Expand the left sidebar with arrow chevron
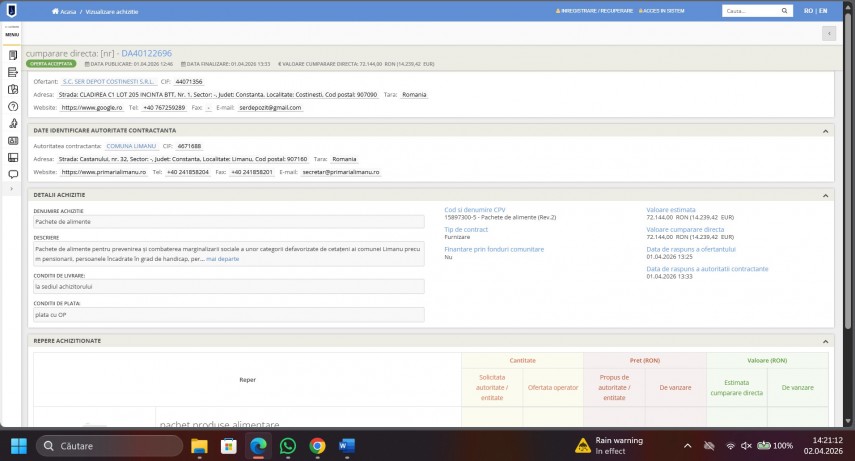The height and width of the screenshot is (461, 855). click(x=13, y=190)
